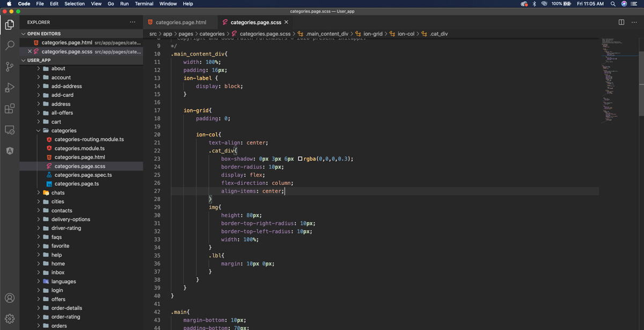This screenshot has width=644, height=330.
Task: Open the Terminal menu
Action: [x=144, y=4]
